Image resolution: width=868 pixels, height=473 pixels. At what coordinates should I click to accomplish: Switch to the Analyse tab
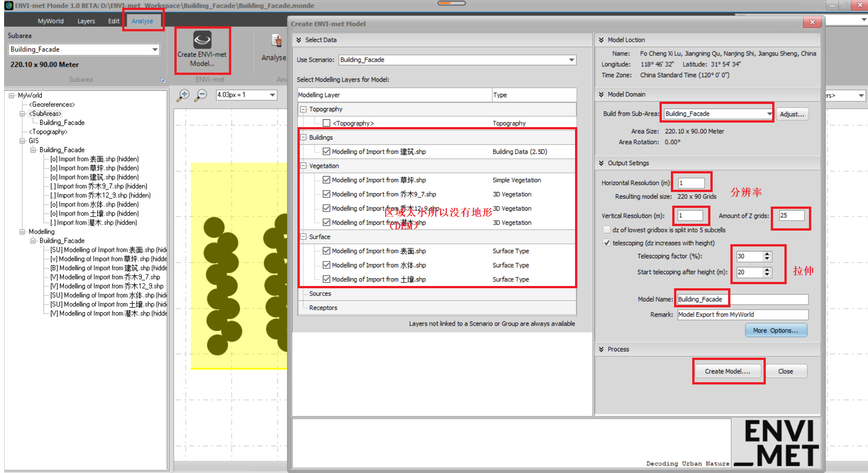coord(142,21)
